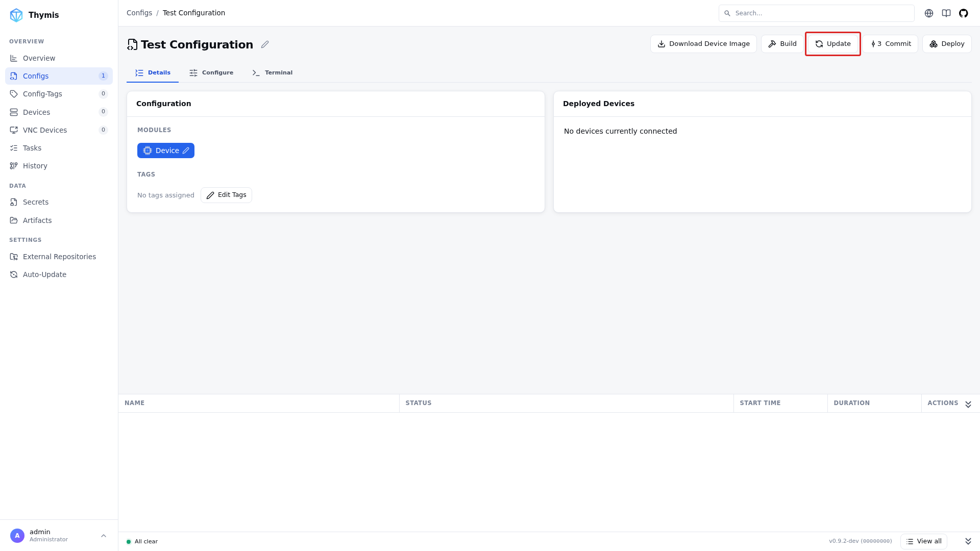980x551 pixels.
Task: Click the Thymis logo icon
Action: pos(16,15)
